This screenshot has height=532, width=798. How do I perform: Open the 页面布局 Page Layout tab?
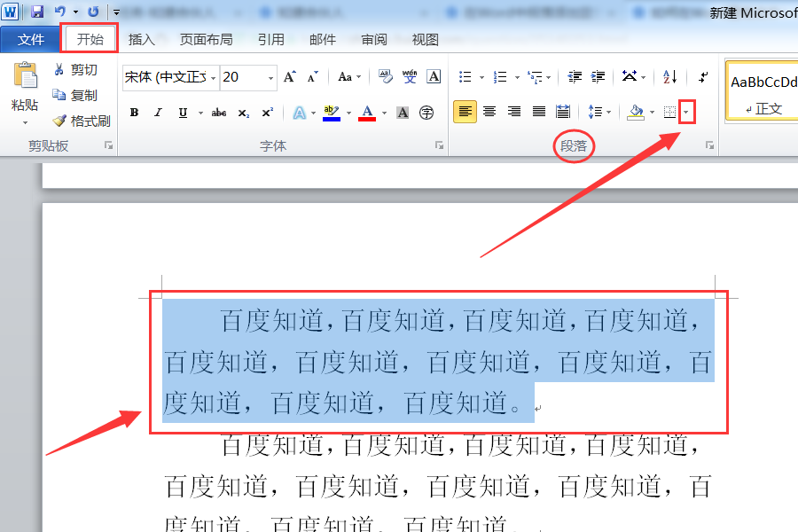tap(206, 39)
